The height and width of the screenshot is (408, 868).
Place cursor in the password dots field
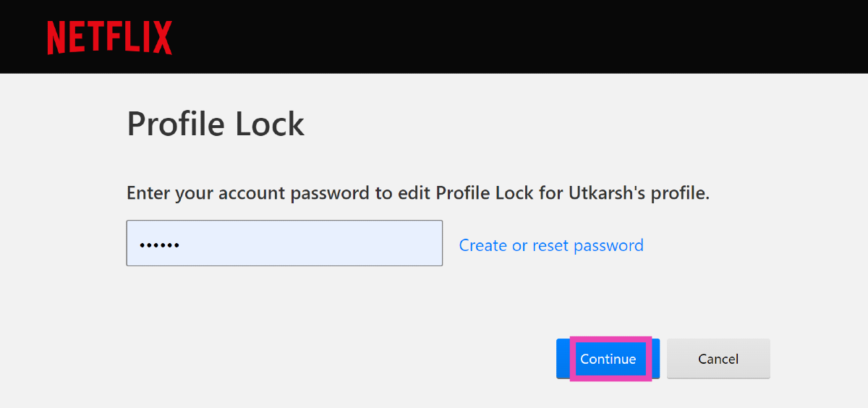tap(284, 243)
